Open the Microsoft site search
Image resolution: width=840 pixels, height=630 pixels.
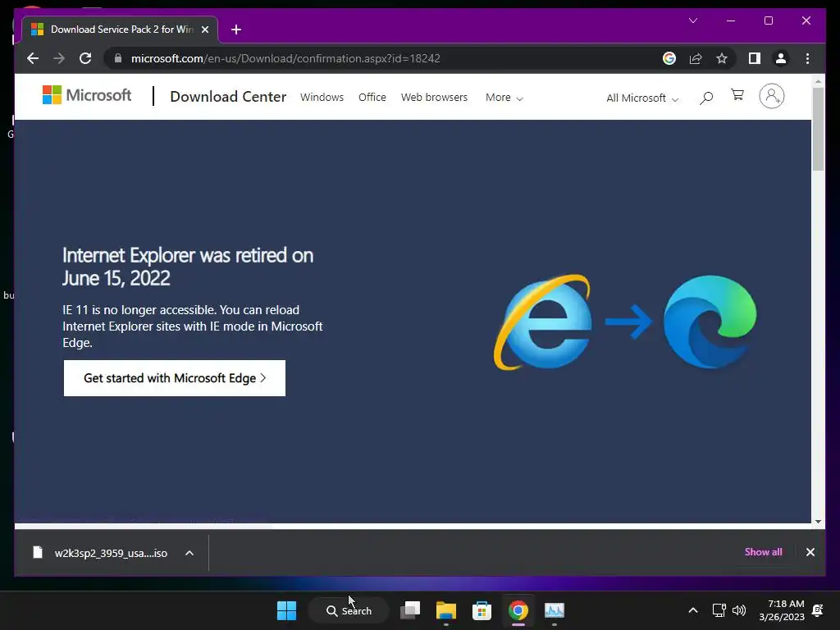(706, 98)
